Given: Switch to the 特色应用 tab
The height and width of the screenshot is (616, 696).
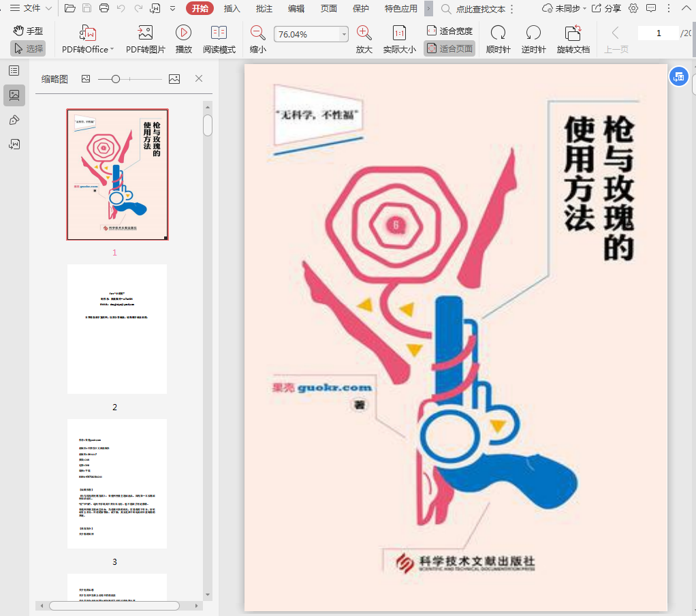Looking at the screenshot, I should 400,8.
